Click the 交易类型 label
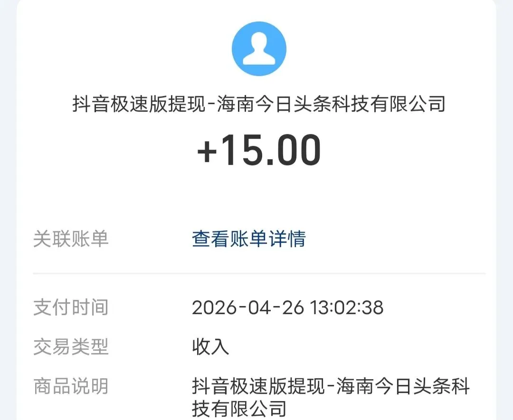 click(71, 347)
